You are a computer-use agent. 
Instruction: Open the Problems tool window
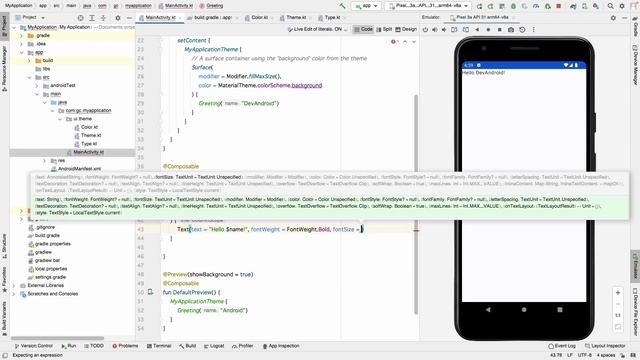point(125,346)
